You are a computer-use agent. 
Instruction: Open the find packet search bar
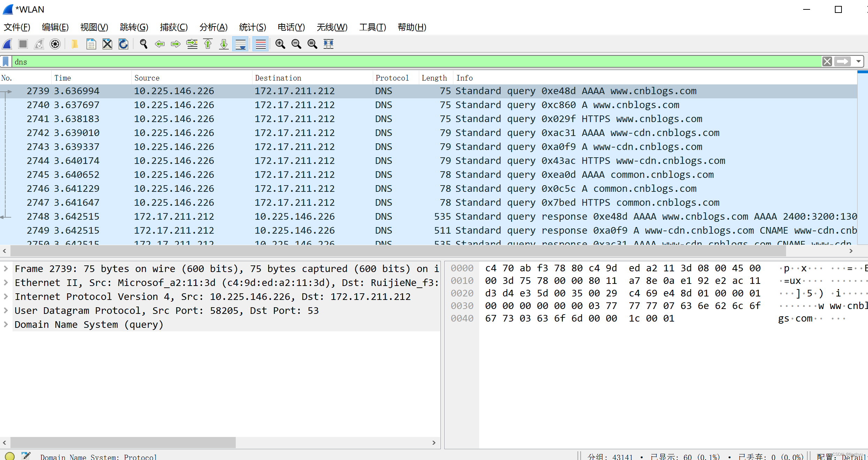[143, 44]
